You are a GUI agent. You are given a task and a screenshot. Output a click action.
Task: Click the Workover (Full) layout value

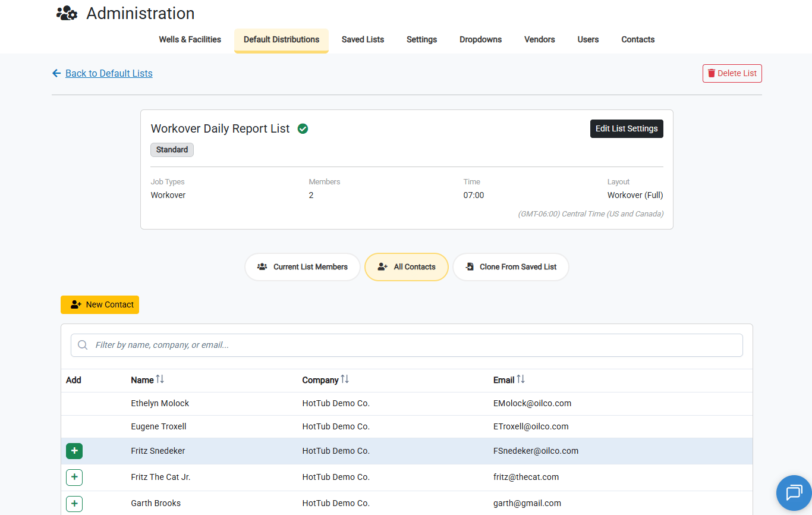pyautogui.click(x=635, y=195)
